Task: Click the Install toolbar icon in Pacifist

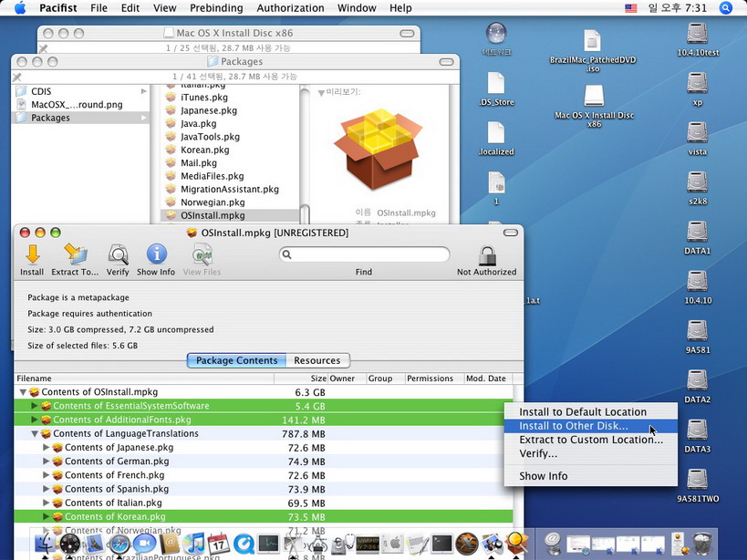Action: (33, 254)
